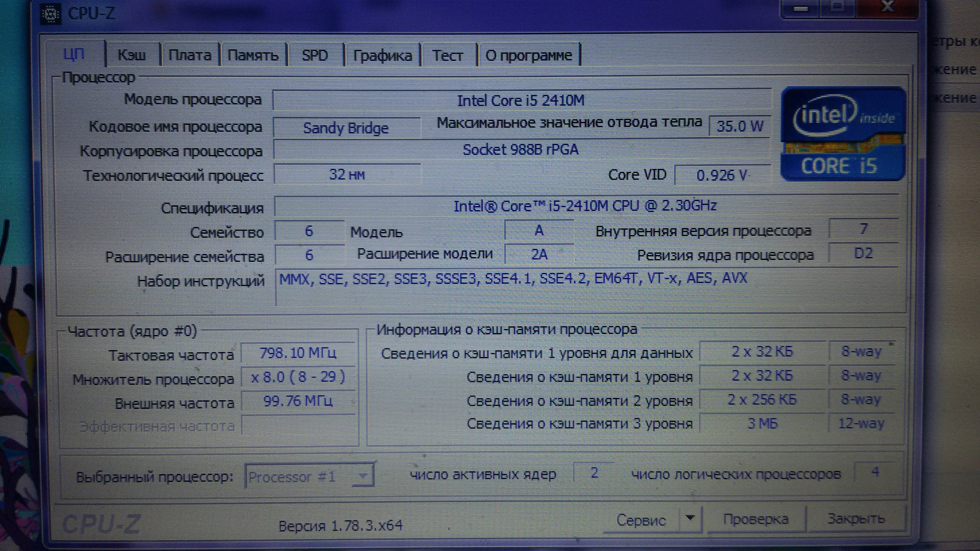Go to the Графика tab

tap(382, 55)
